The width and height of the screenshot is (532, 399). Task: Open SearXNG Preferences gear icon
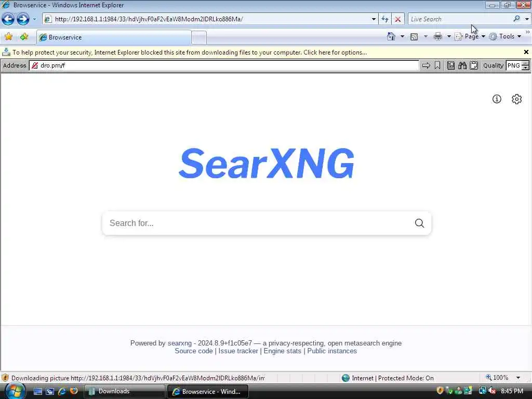(x=516, y=99)
